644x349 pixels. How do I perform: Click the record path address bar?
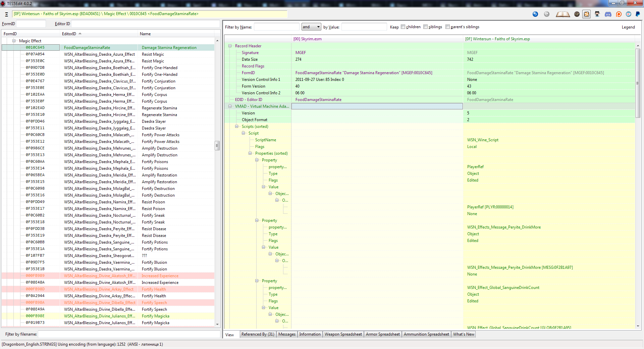click(x=150, y=14)
